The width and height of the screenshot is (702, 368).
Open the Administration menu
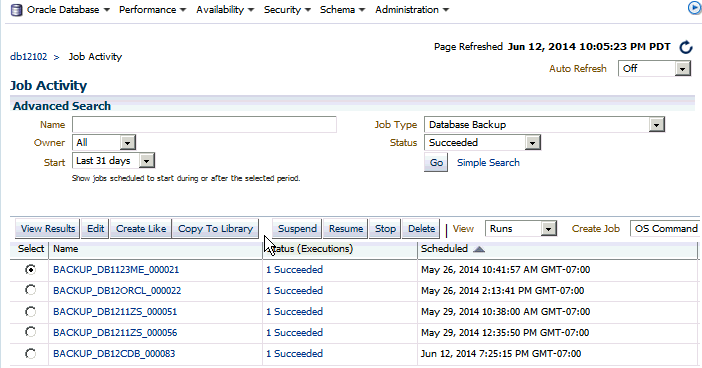(412, 9)
